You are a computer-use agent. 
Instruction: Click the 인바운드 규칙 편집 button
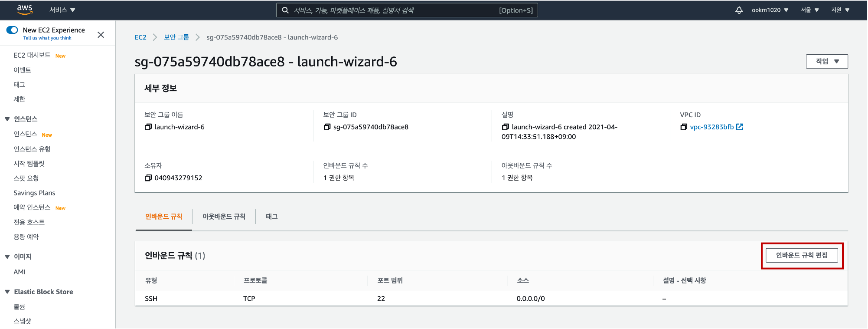tap(802, 255)
